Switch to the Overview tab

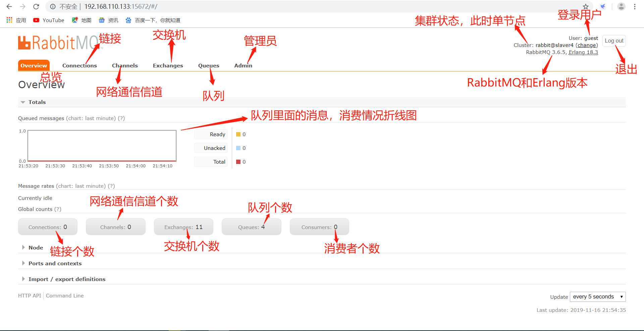34,65
